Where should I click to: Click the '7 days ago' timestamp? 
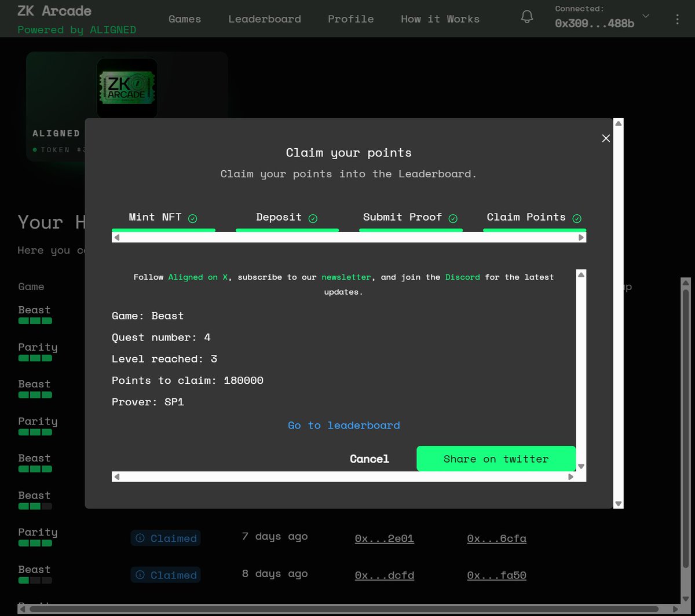275,537
